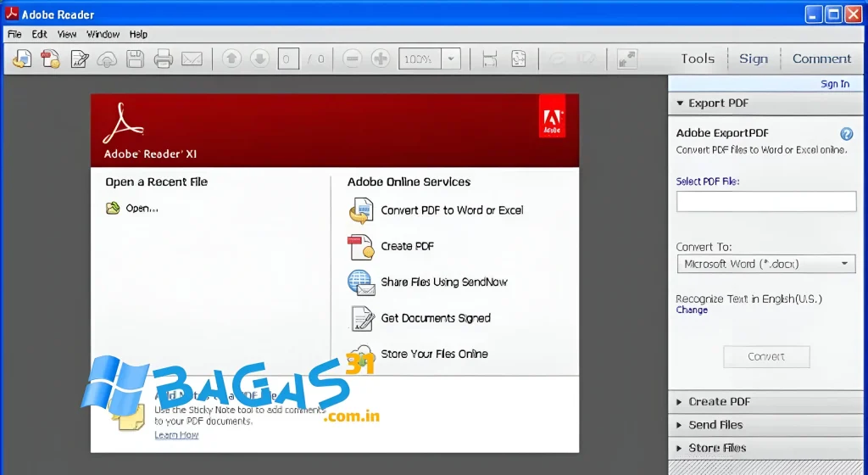This screenshot has height=475, width=868.
Task: Click Share Files Using SendNow
Action: point(444,282)
